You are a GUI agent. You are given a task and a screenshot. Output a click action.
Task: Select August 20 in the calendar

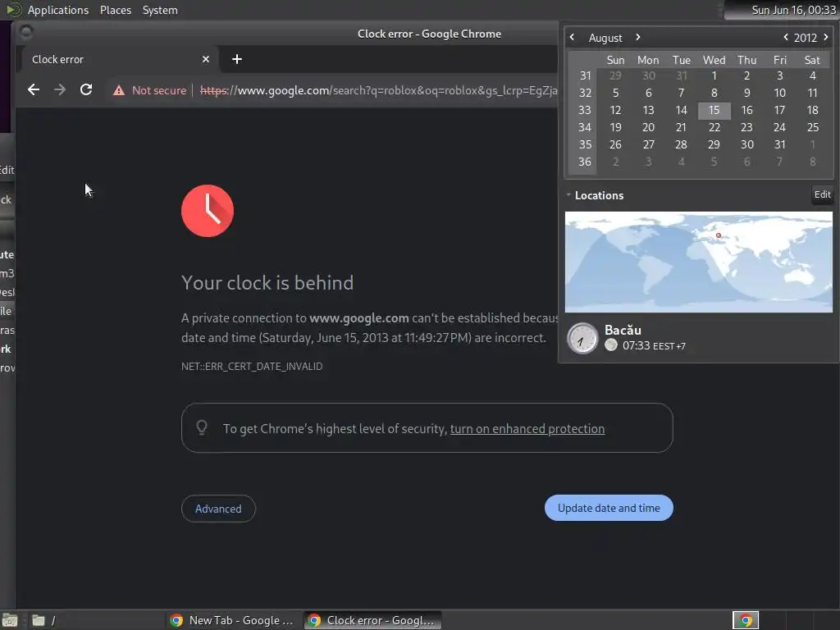[648, 127]
